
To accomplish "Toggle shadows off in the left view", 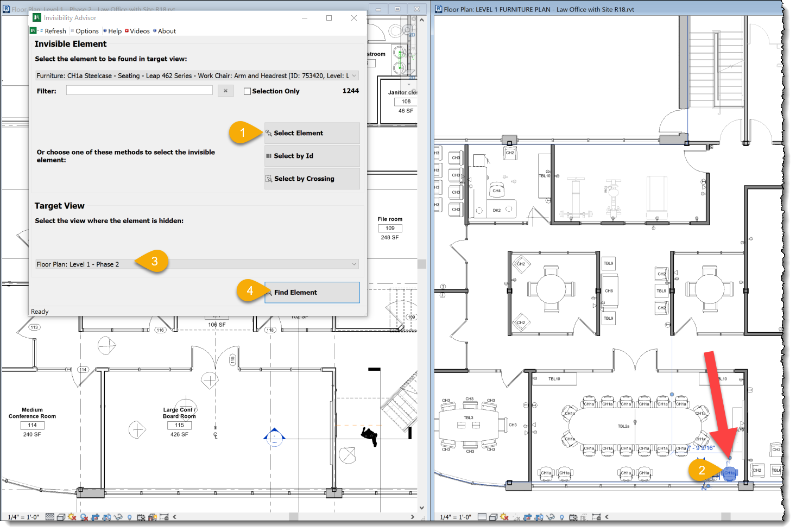I will (83, 517).
